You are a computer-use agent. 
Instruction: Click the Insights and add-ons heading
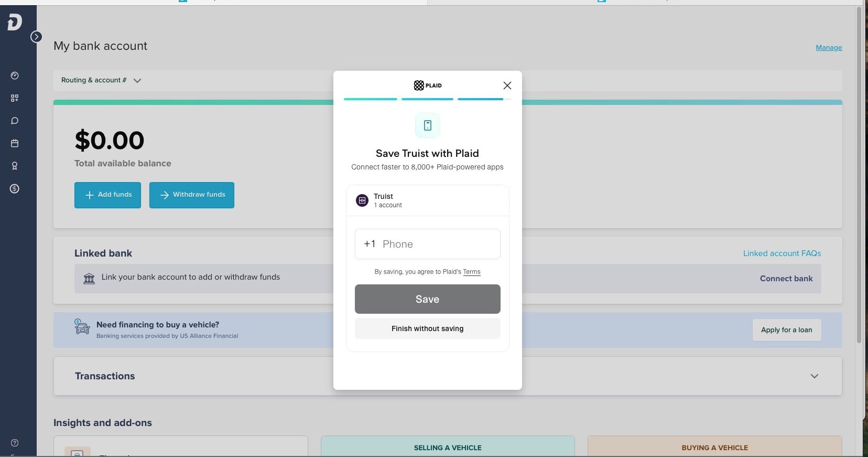point(103,423)
